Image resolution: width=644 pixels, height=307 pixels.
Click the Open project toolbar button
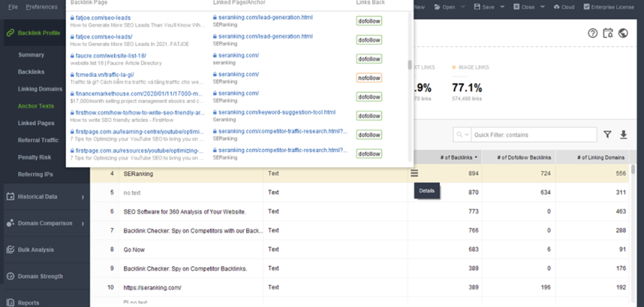pos(445,7)
